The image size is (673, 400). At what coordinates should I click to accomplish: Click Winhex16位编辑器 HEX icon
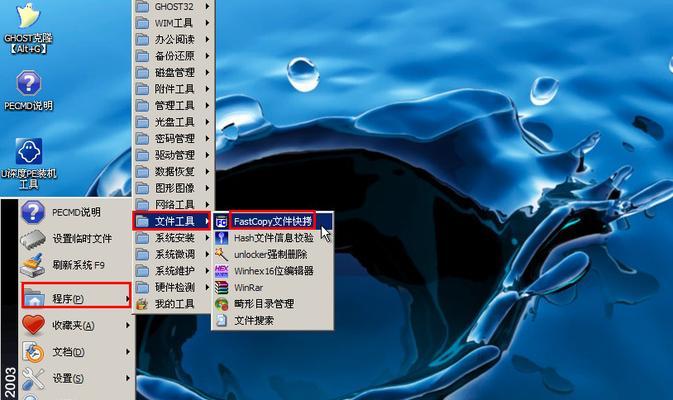click(221, 271)
